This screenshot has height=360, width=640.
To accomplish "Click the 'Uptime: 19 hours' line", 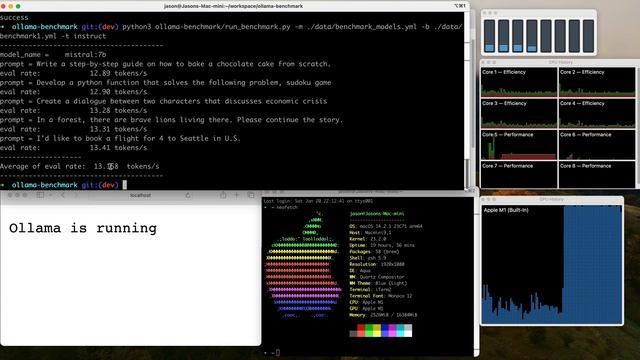I will tap(382, 245).
